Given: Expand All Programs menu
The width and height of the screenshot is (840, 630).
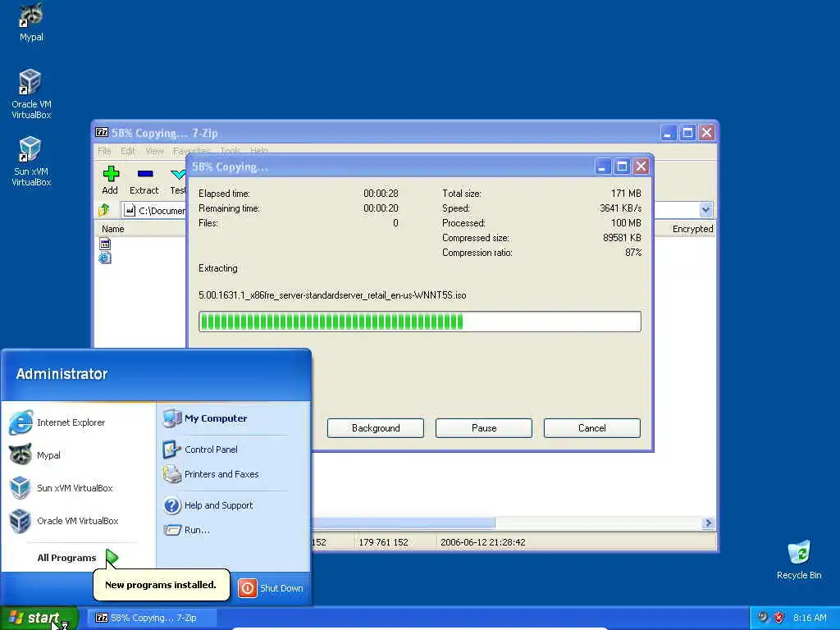Looking at the screenshot, I should (x=78, y=558).
